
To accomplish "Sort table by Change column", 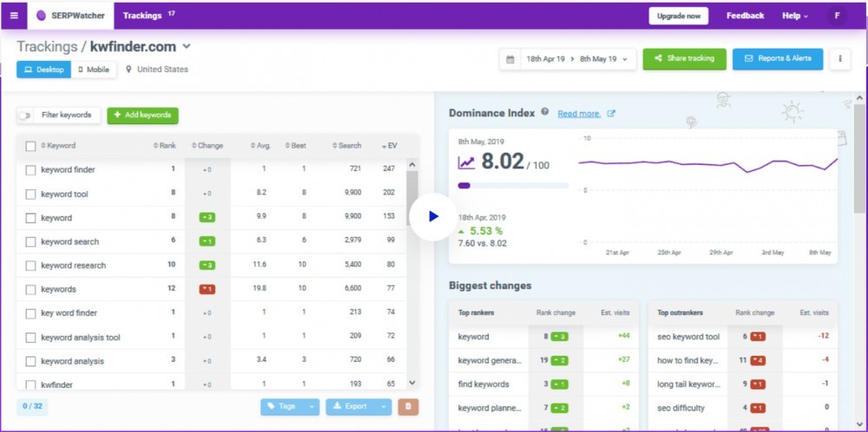I will pyautogui.click(x=207, y=146).
